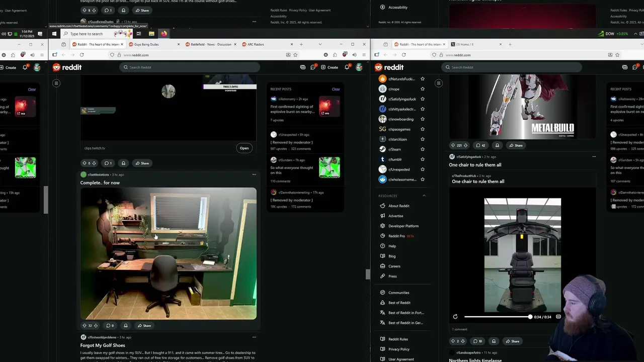
Task: Favorite r/Steam with its star
Action: pyautogui.click(x=423, y=149)
